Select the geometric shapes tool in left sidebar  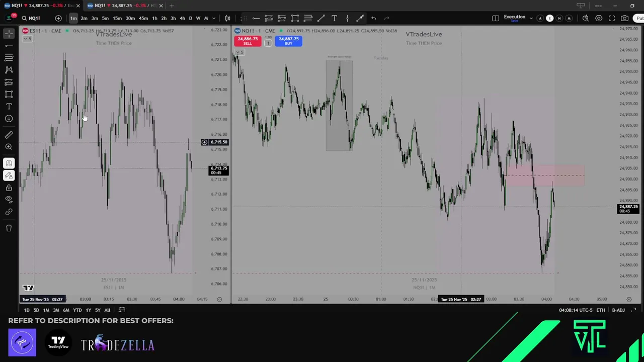(9, 94)
